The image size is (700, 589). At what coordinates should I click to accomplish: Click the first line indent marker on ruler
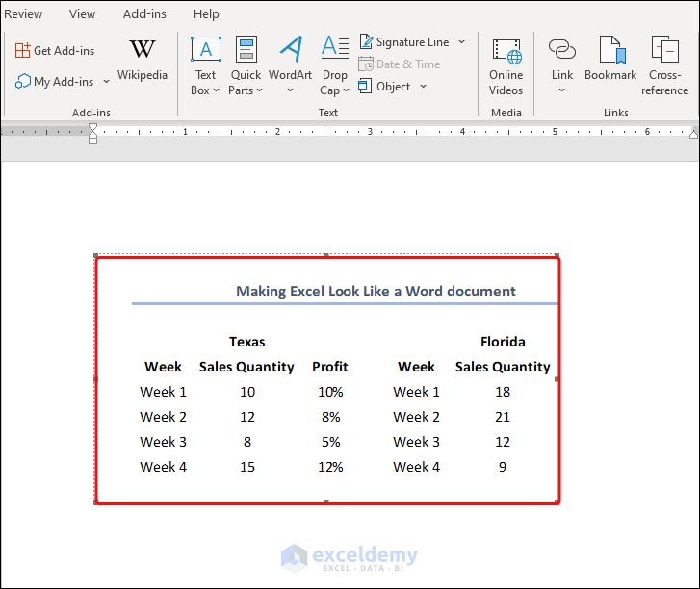coord(92,127)
